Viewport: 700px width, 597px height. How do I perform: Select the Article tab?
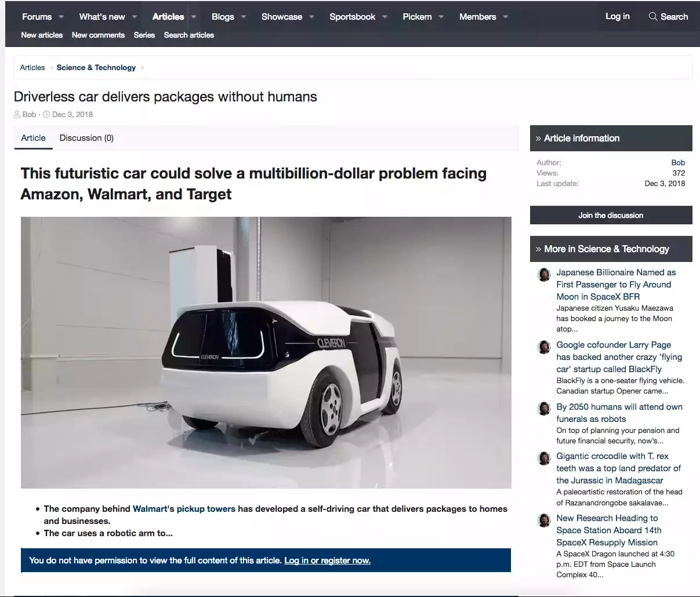(33, 138)
